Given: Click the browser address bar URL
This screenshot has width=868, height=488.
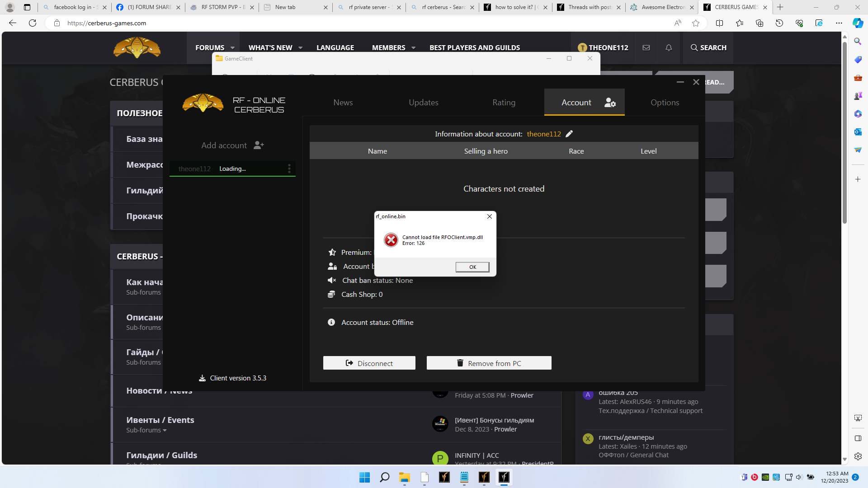Looking at the screenshot, I should pyautogui.click(x=107, y=23).
